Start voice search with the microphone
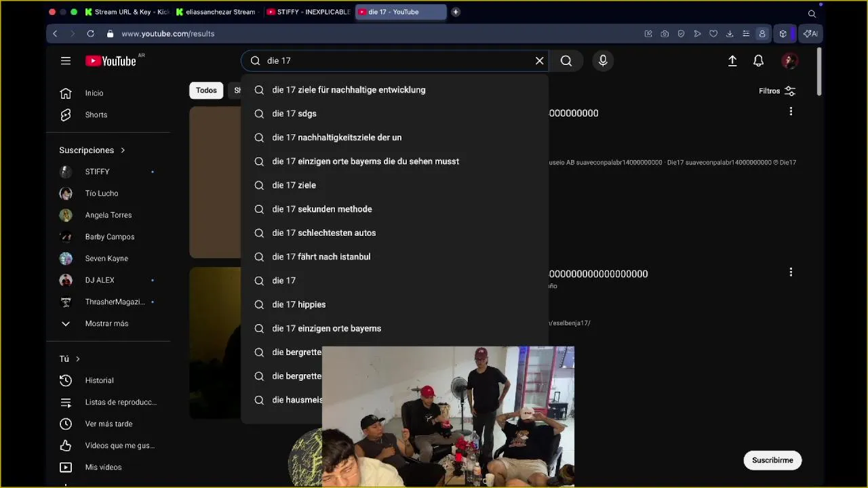Screen dimensions: 868x488 tap(603, 61)
